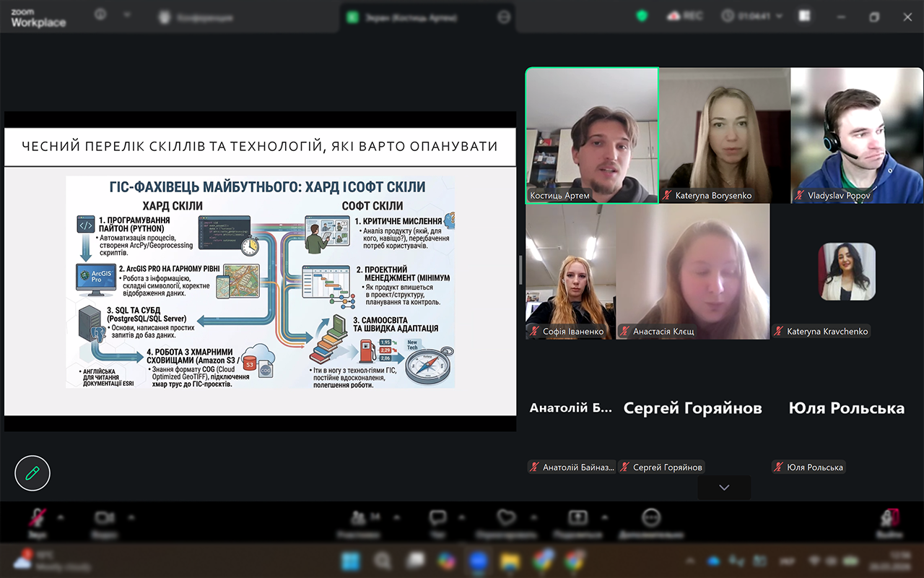Expand video options arrow beside camera

[131, 517]
